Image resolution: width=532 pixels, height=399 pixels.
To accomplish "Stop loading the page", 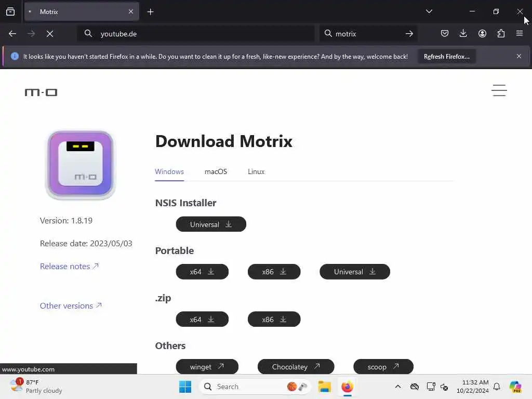I will 49,34.
